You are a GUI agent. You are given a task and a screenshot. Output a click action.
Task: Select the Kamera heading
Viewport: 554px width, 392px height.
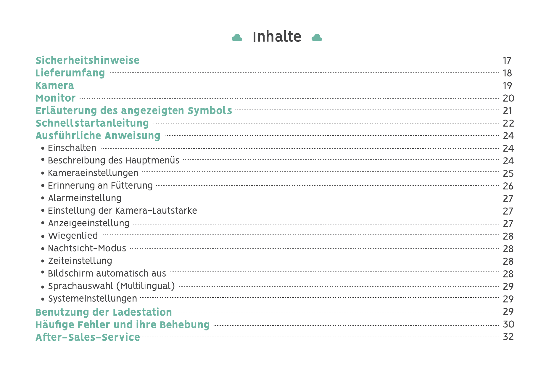pos(55,85)
